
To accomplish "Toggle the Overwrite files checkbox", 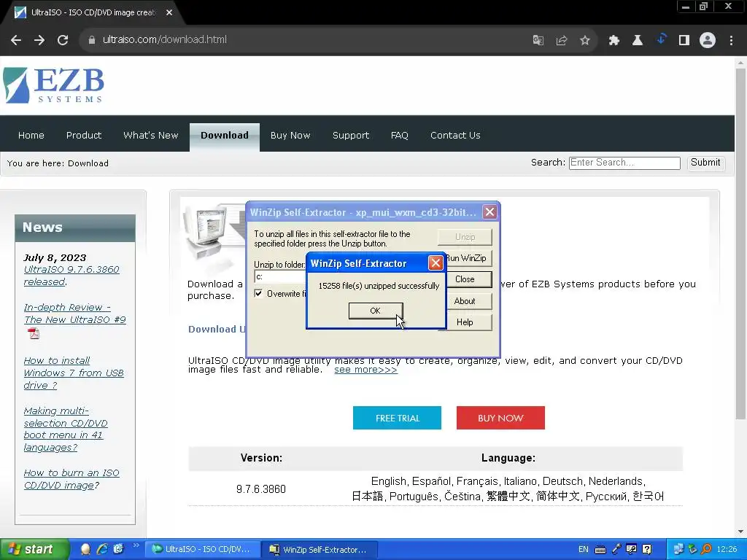I will (x=258, y=293).
